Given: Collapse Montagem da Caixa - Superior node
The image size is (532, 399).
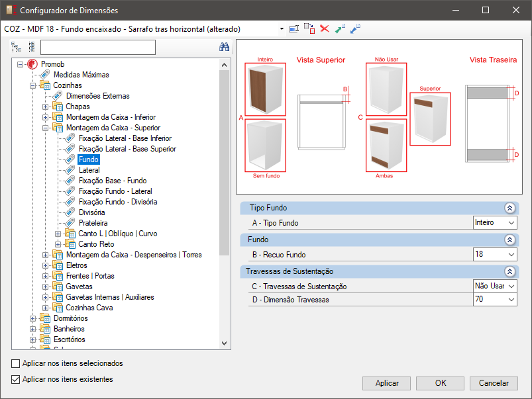Looking at the screenshot, I should coord(45,128).
